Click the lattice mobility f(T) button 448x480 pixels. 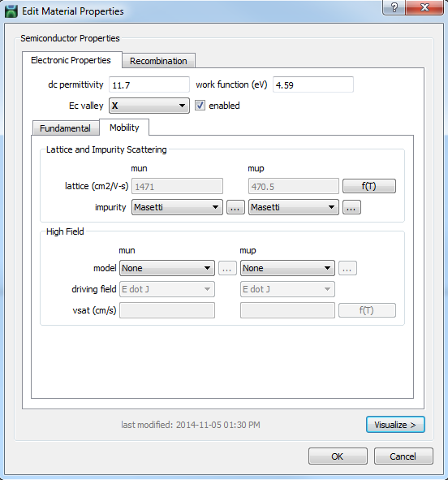coord(369,186)
